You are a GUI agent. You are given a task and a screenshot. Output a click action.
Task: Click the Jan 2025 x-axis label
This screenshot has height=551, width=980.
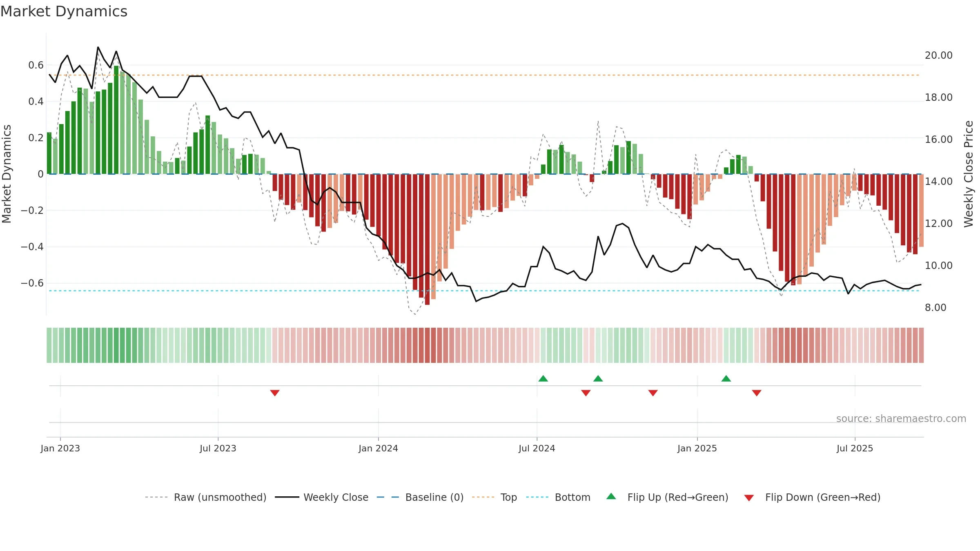click(x=697, y=448)
